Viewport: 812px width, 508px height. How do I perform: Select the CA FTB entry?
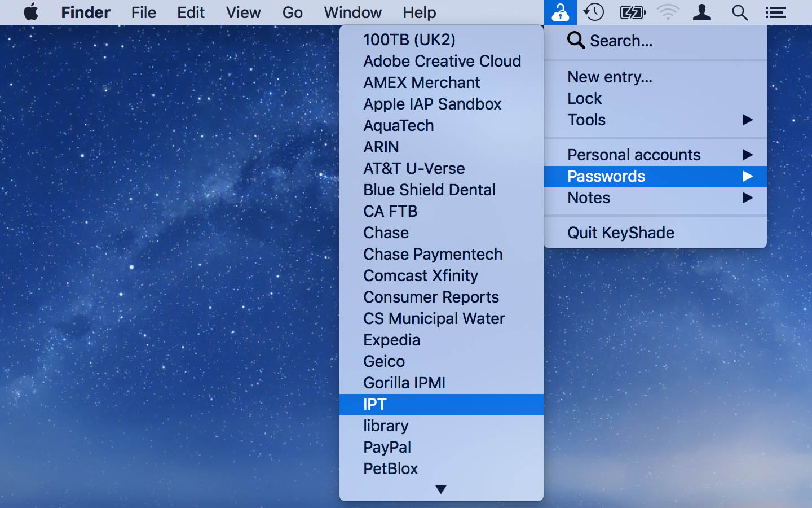click(442, 211)
